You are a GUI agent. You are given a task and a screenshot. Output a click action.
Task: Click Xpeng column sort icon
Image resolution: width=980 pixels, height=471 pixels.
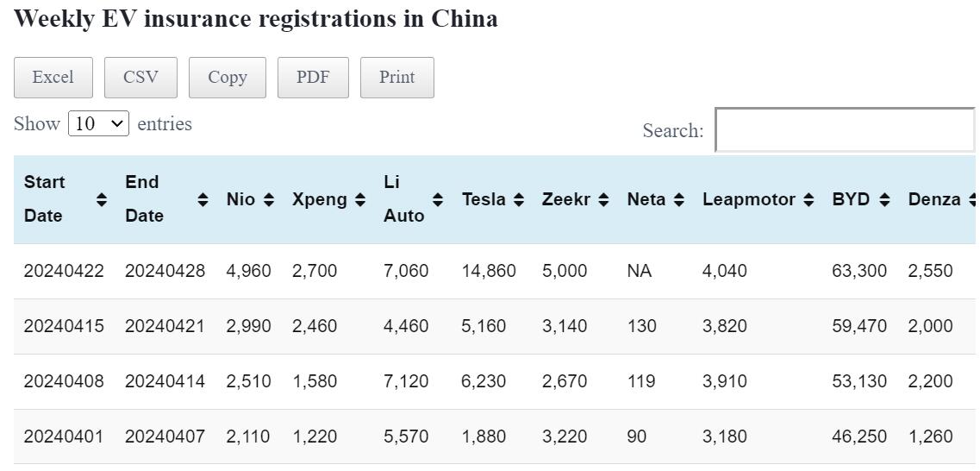(x=360, y=199)
